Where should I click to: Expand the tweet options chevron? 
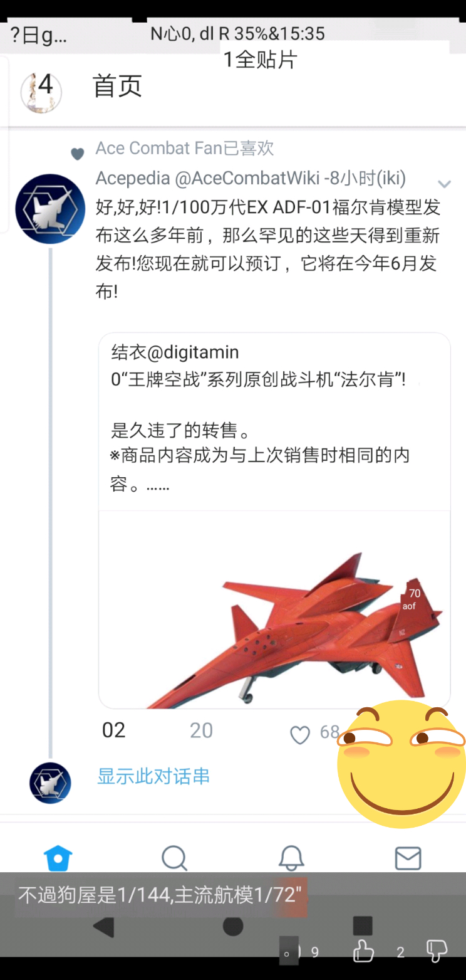(x=444, y=184)
